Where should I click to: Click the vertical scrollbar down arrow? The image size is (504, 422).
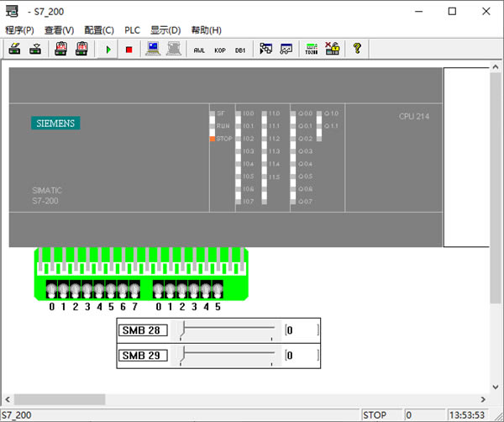coord(496,386)
